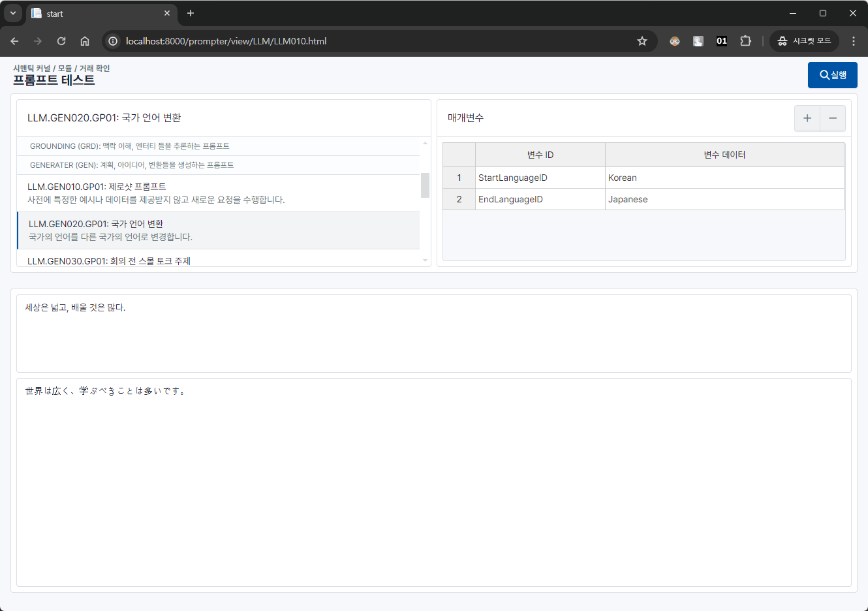Click the 01 extension icon
The width and height of the screenshot is (868, 611).
(x=722, y=41)
